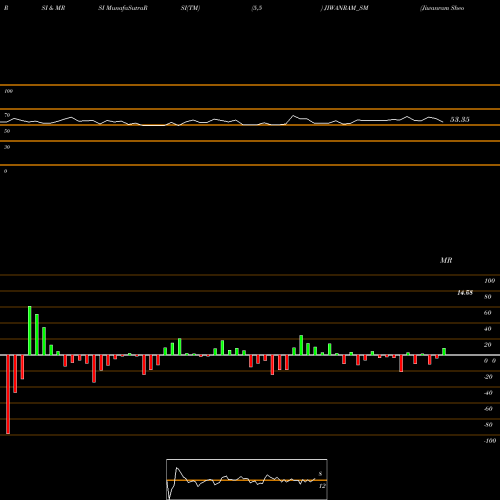
Task: Click the JIWANRAM_SM symbol text
Action: (x=346, y=8)
